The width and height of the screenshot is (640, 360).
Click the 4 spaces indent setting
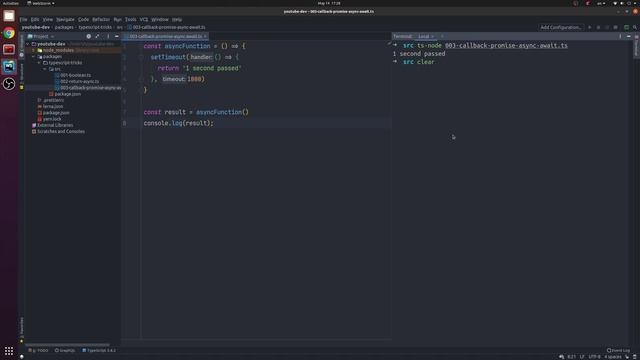click(x=613, y=357)
